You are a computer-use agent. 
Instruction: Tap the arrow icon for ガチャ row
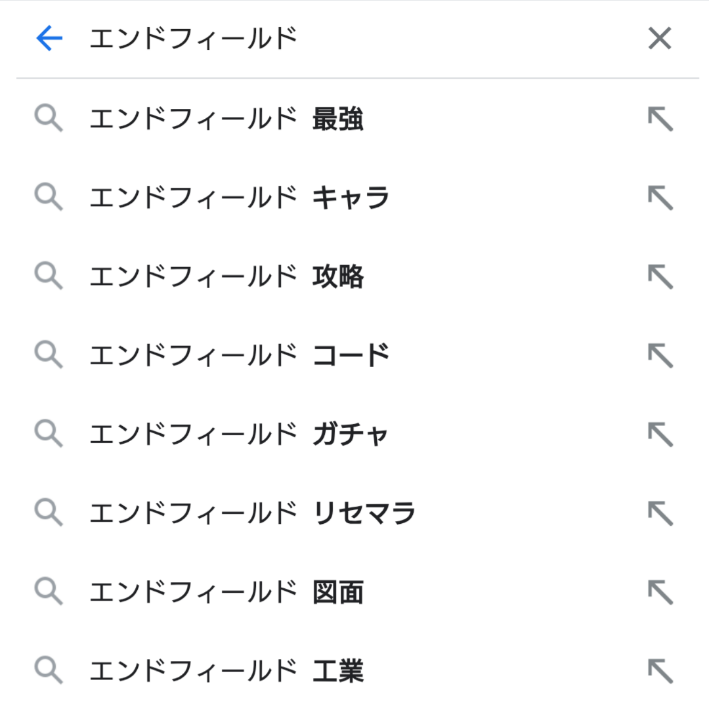tap(660, 435)
